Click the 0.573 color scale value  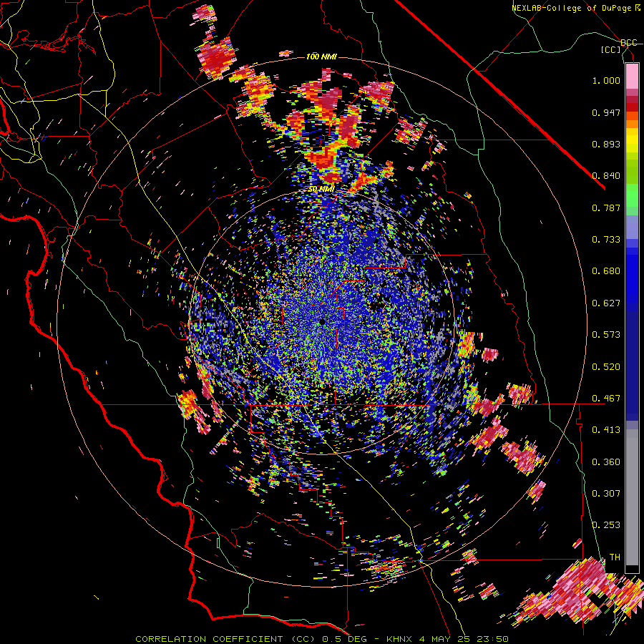606,335
